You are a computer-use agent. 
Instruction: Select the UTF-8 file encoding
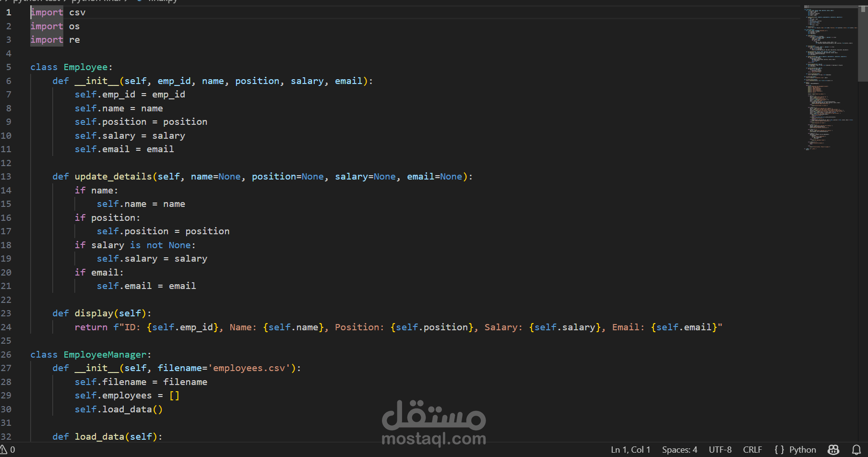click(x=720, y=450)
